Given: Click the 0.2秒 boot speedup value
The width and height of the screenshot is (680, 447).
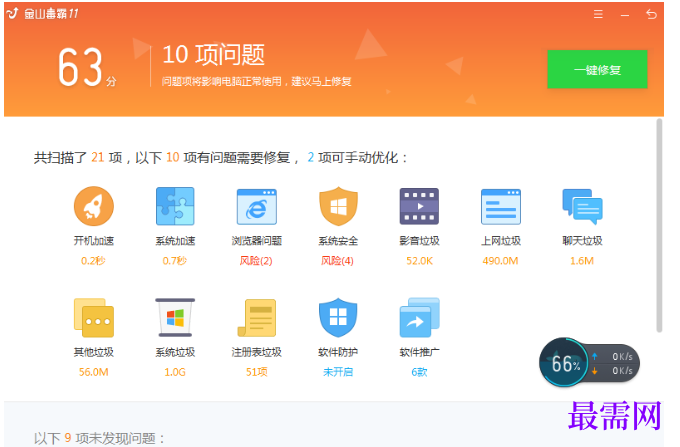Looking at the screenshot, I should click(x=93, y=261).
